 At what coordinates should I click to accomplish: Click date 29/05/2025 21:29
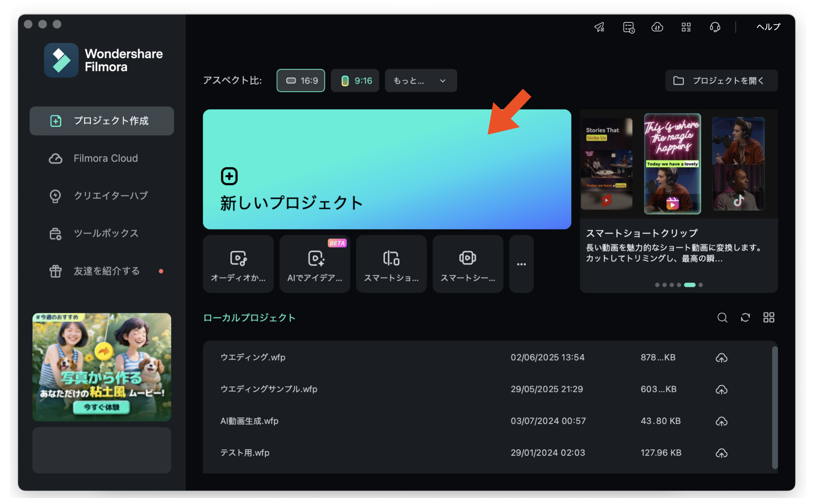tap(547, 389)
